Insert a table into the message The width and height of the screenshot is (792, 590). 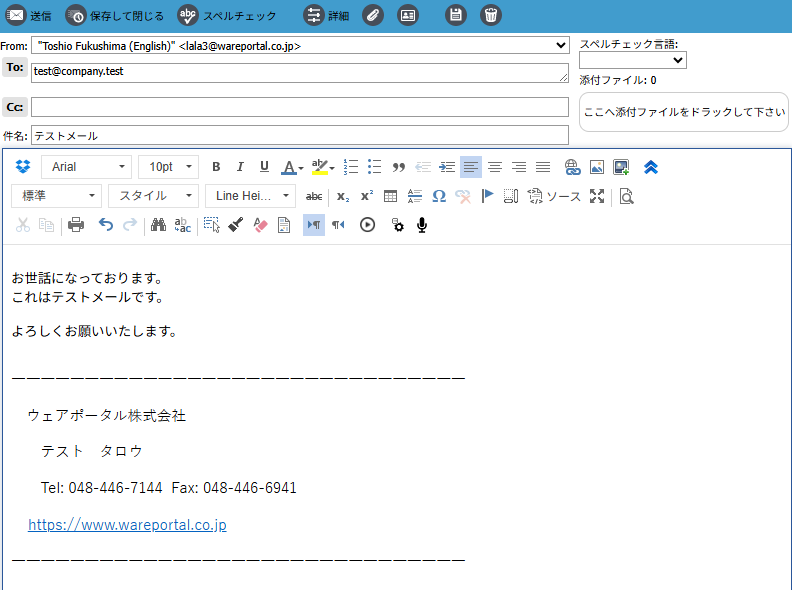coord(391,196)
